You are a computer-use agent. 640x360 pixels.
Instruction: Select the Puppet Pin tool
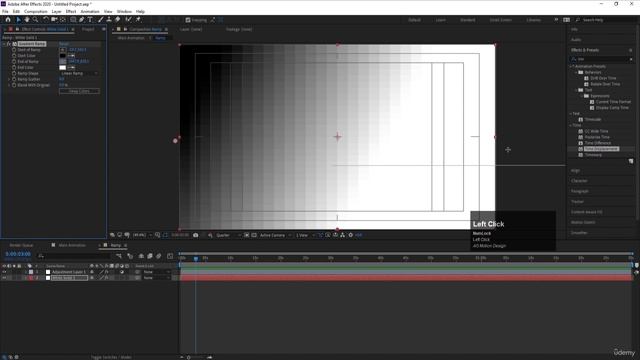click(138, 20)
